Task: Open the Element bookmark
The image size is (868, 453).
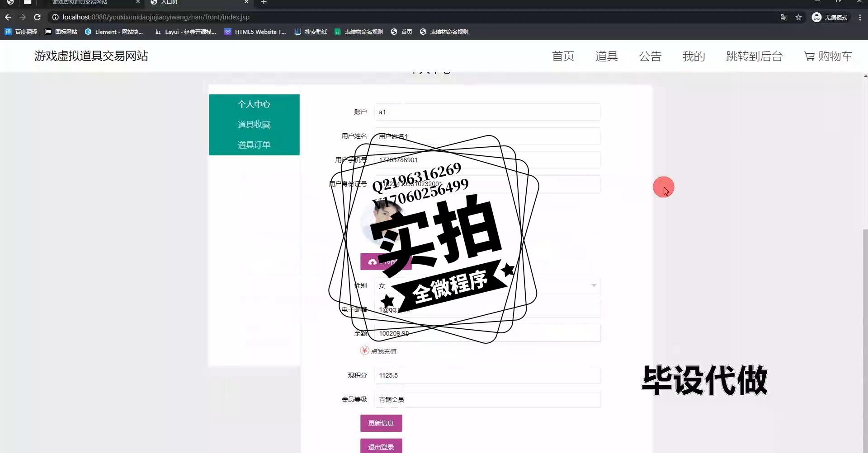Action: pyautogui.click(x=114, y=32)
